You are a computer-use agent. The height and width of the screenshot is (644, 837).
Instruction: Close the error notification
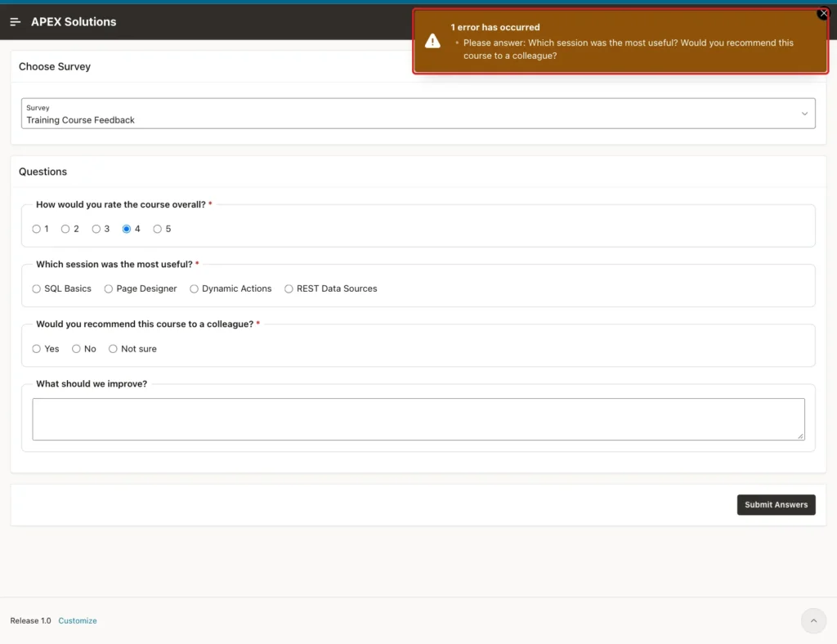[822, 13]
